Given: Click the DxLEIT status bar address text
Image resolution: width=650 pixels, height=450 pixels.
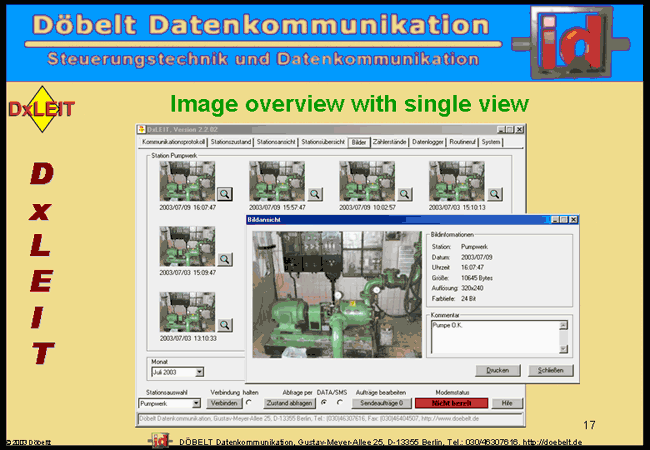Looking at the screenshot, I should click(309, 419).
